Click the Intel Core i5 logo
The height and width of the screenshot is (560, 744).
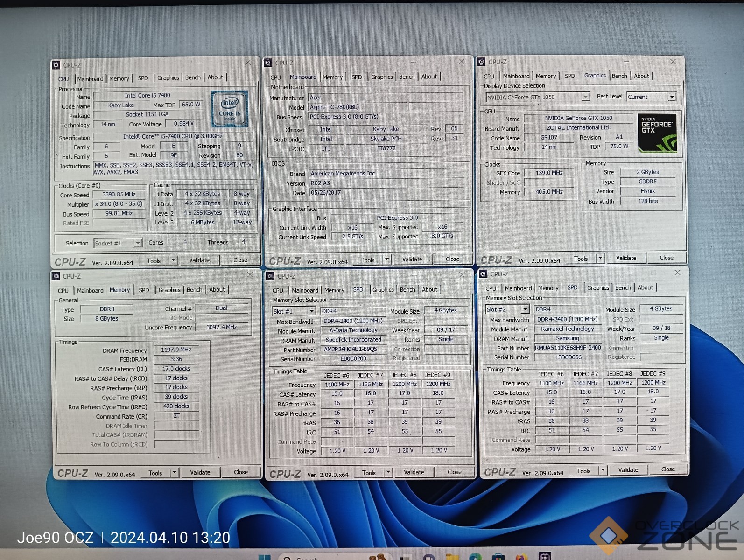[x=230, y=109]
